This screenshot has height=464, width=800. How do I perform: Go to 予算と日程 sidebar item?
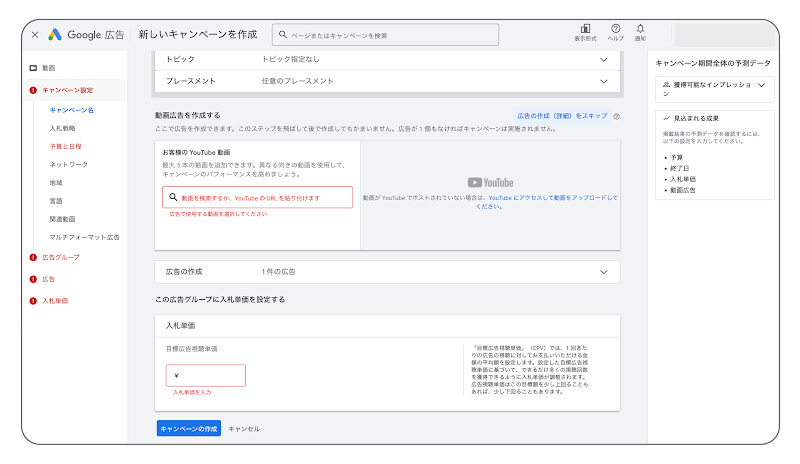tap(65, 146)
